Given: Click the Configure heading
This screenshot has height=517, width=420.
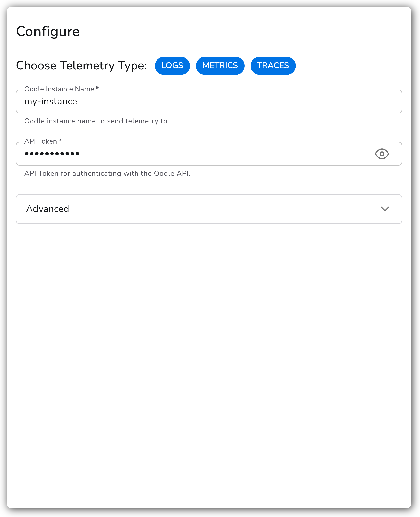Looking at the screenshot, I should (48, 32).
